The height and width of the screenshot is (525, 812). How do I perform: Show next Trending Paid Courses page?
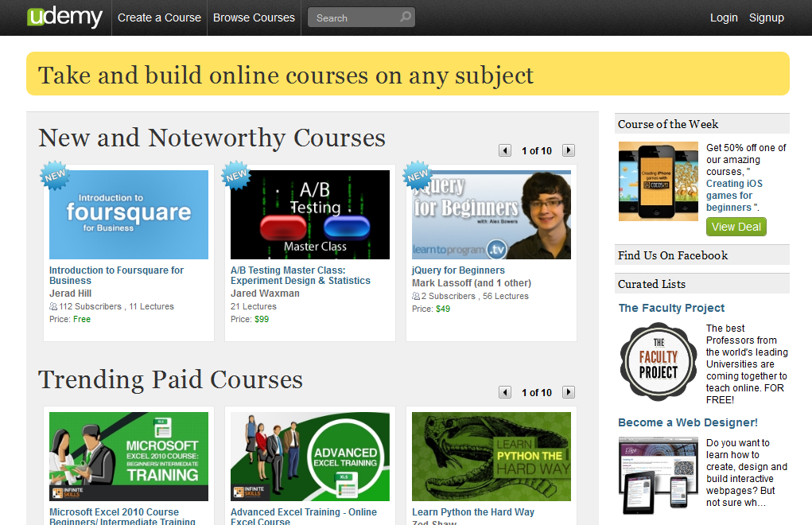point(568,392)
